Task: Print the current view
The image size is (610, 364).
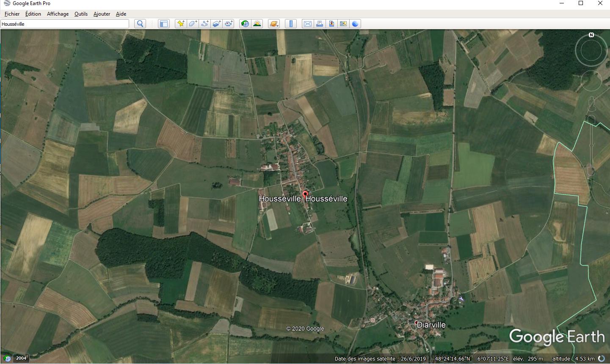Action: tap(320, 24)
